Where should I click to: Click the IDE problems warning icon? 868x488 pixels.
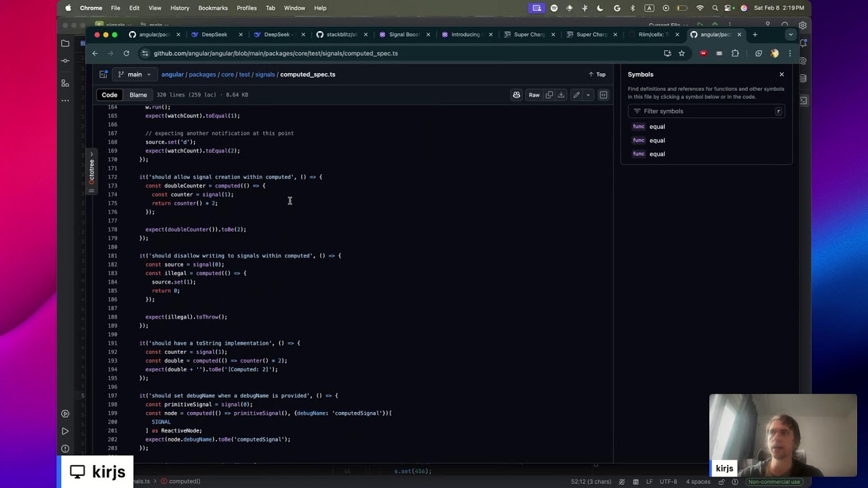(x=65, y=449)
